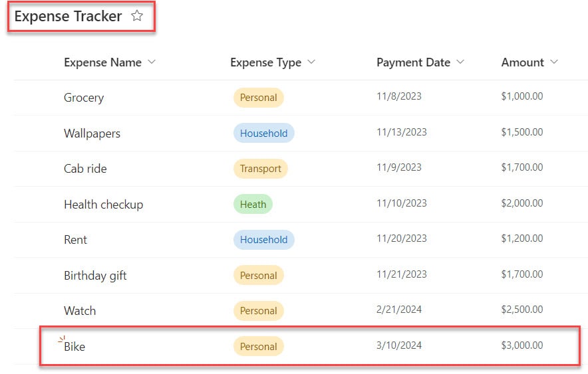This screenshot has width=588, height=374.
Task: Click the Expense Type column header text
Action: (x=266, y=62)
